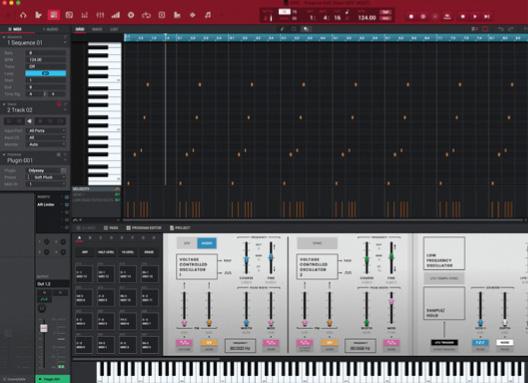Open the Sequence 01 dropdown
Screen dimensions: 528x383
[35, 43]
